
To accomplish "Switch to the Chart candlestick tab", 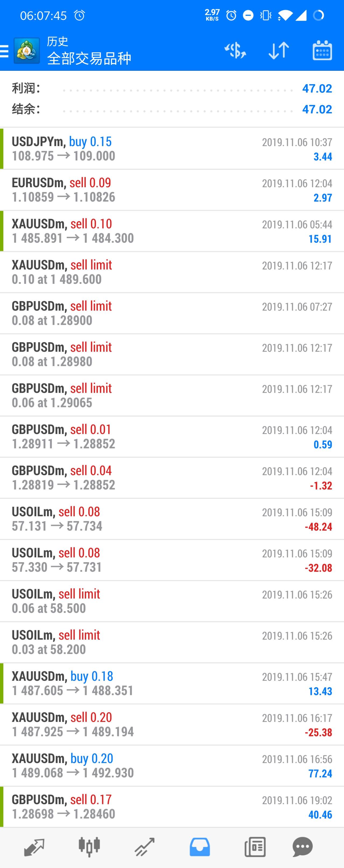I will pos(89,847).
